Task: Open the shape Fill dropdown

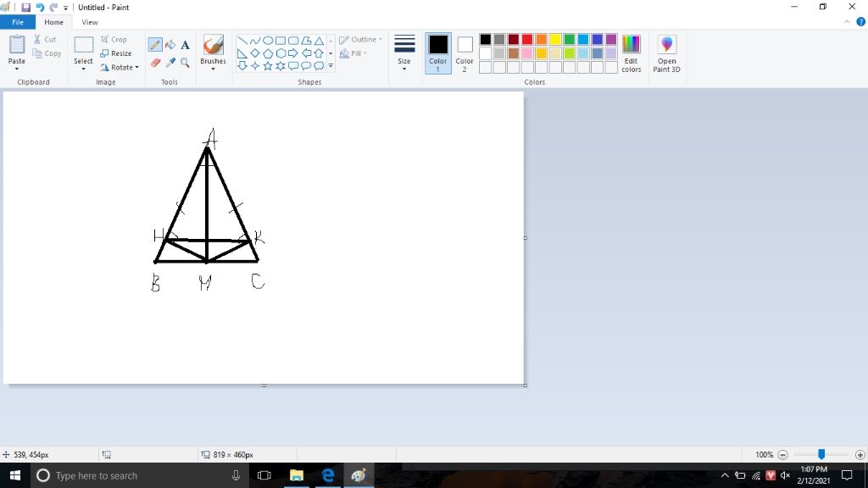Action: point(353,53)
